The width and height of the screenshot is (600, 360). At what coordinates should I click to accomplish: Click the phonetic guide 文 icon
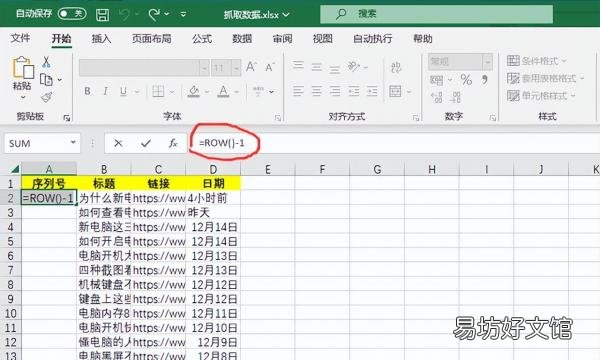[258, 91]
